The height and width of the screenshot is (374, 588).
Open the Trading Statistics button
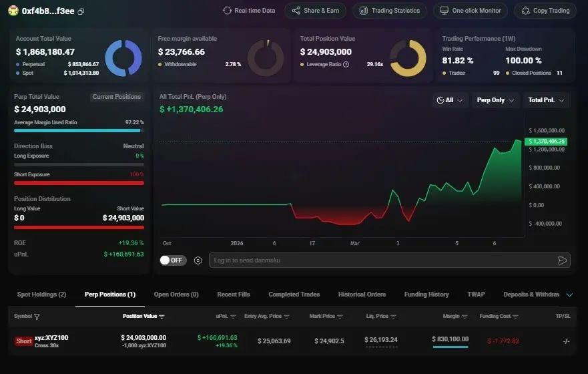coord(390,11)
